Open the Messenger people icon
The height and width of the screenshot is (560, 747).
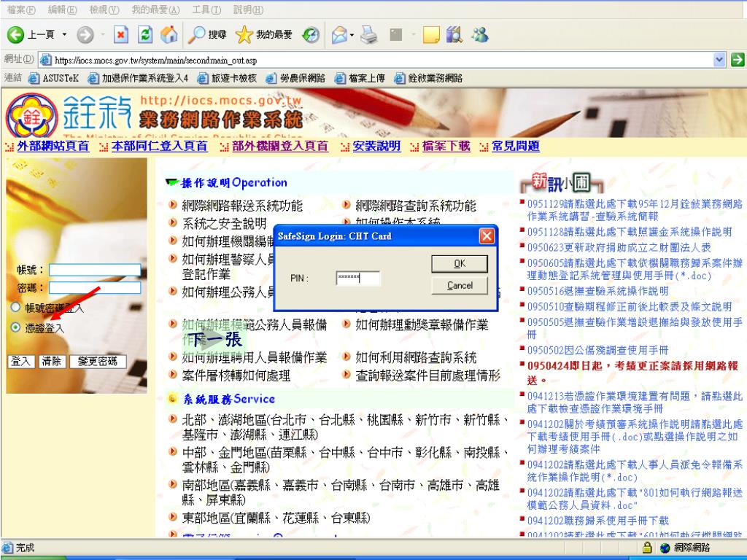pyautogui.click(x=480, y=35)
